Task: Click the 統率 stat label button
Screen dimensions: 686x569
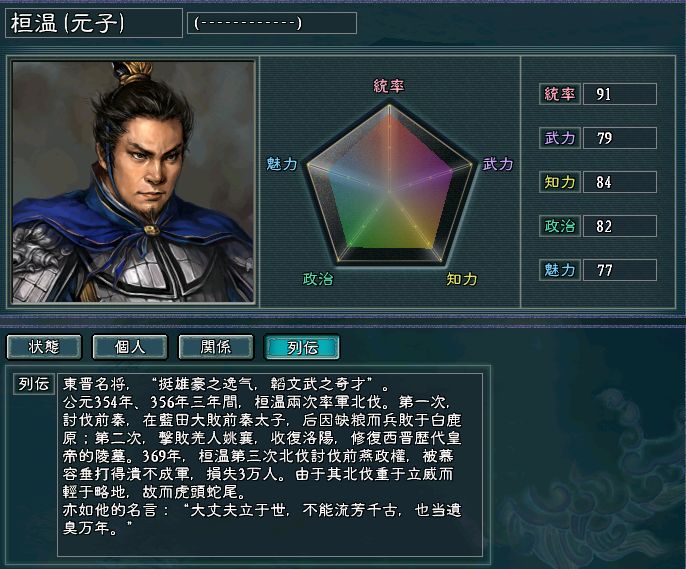Action: 560,94
